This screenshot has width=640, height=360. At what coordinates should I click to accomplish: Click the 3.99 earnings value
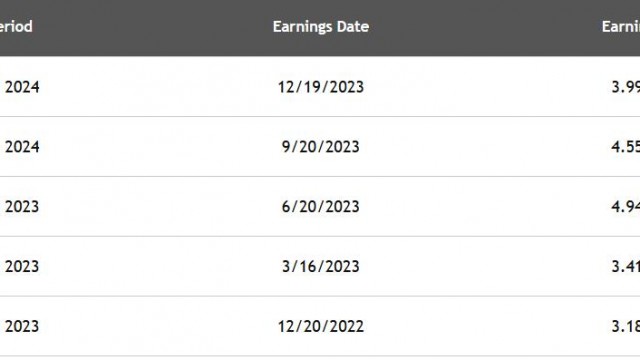[x=626, y=87]
